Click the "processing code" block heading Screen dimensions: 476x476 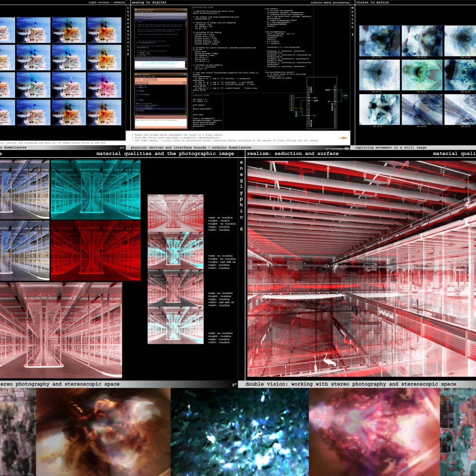coord(205,8)
